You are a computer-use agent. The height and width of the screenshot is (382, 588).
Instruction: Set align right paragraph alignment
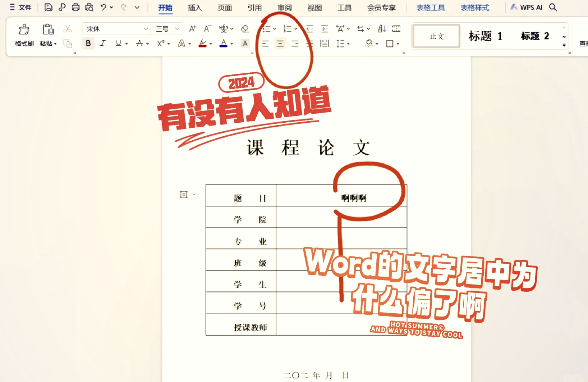point(295,44)
